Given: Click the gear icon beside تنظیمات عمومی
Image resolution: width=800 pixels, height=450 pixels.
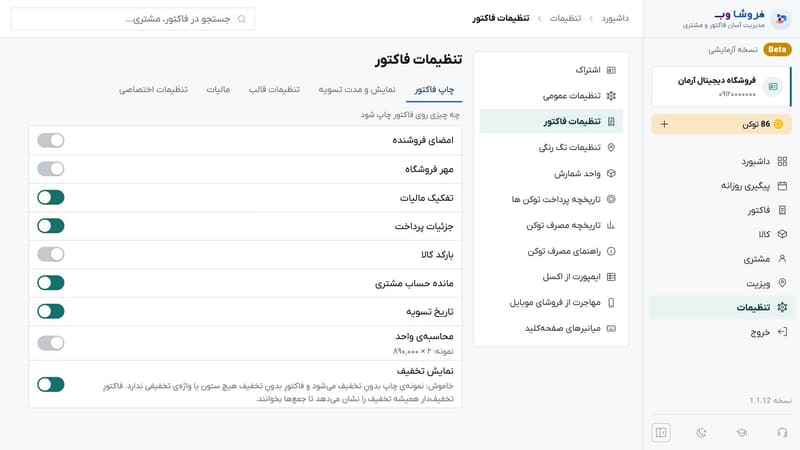Looking at the screenshot, I should (x=611, y=95).
